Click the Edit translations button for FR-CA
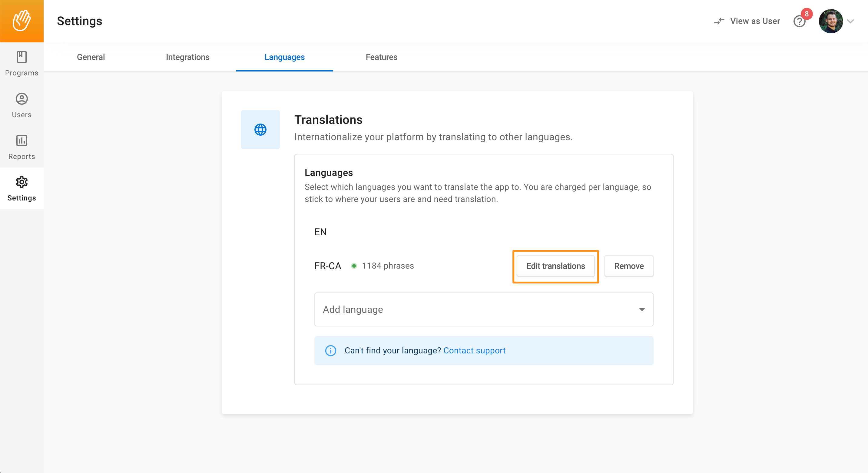This screenshot has width=868, height=473. tap(556, 266)
